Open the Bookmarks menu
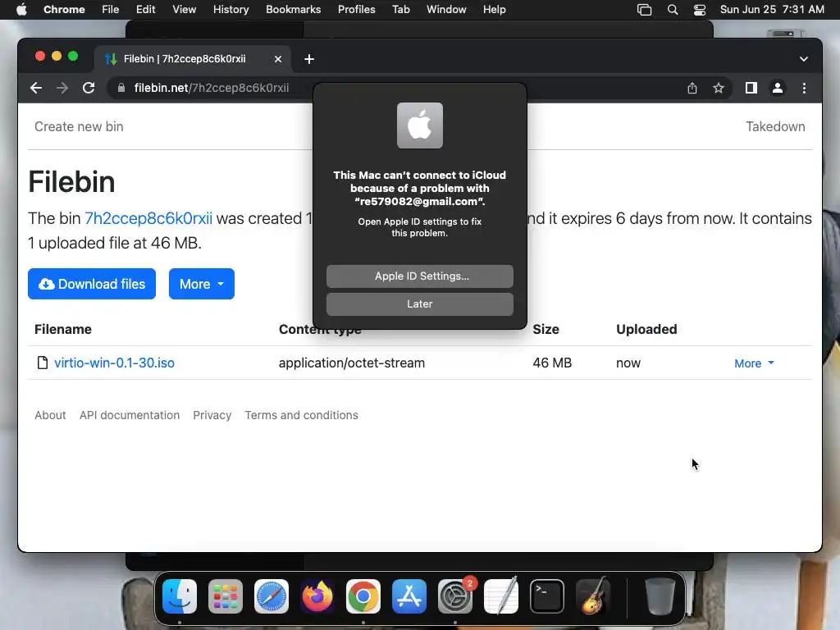The width and height of the screenshot is (840, 630). pos(293,9)
